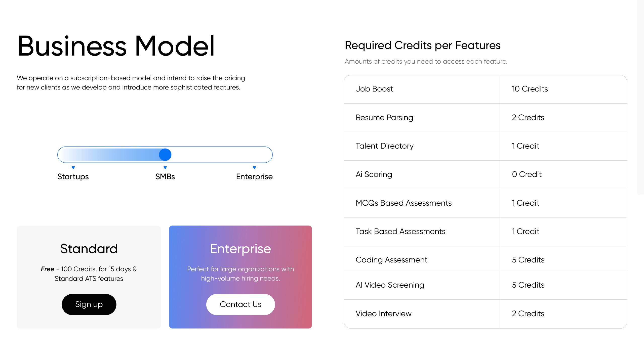Screen dimensions: 644x362
Task: Select the Startups segment label
Action: coord(73,177)
